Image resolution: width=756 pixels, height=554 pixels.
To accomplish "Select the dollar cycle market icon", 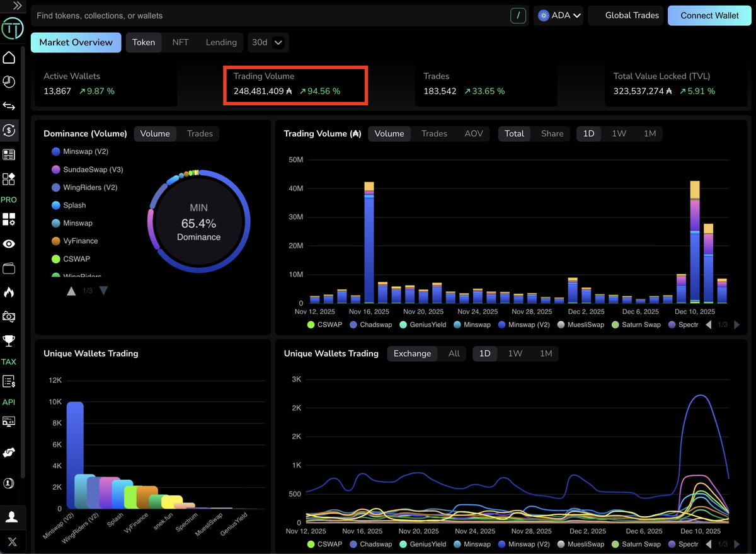I will [x=9, y=130].
